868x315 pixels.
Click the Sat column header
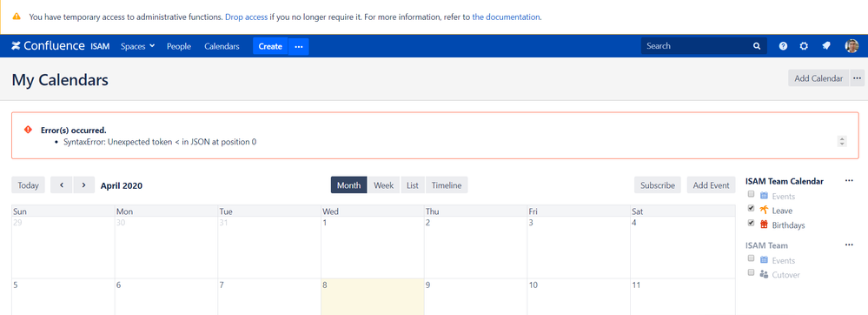pyautogui.click(x=683, y=211)
